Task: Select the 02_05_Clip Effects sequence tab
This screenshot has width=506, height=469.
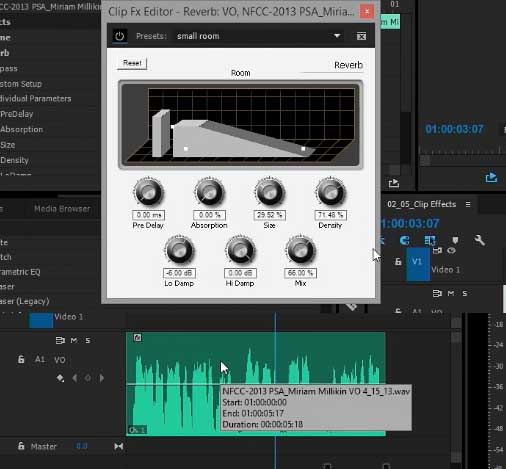Action: (421, 204)
